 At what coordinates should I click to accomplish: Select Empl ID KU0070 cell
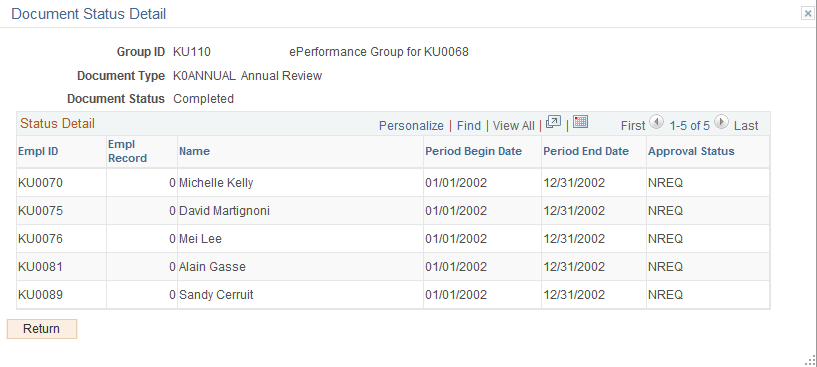(41, 183)
